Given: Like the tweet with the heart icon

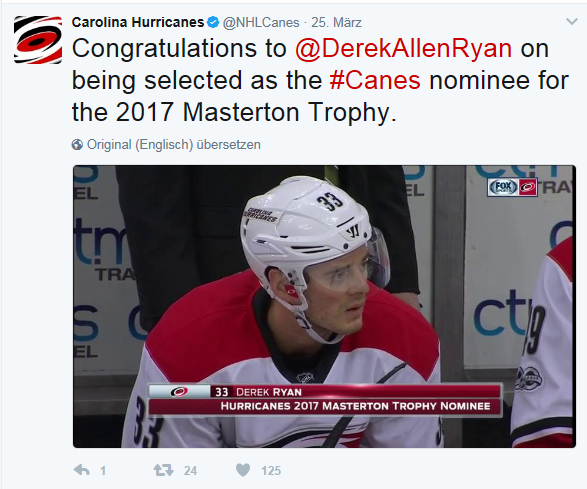Looking at the screenshot, I should [243, 470].
